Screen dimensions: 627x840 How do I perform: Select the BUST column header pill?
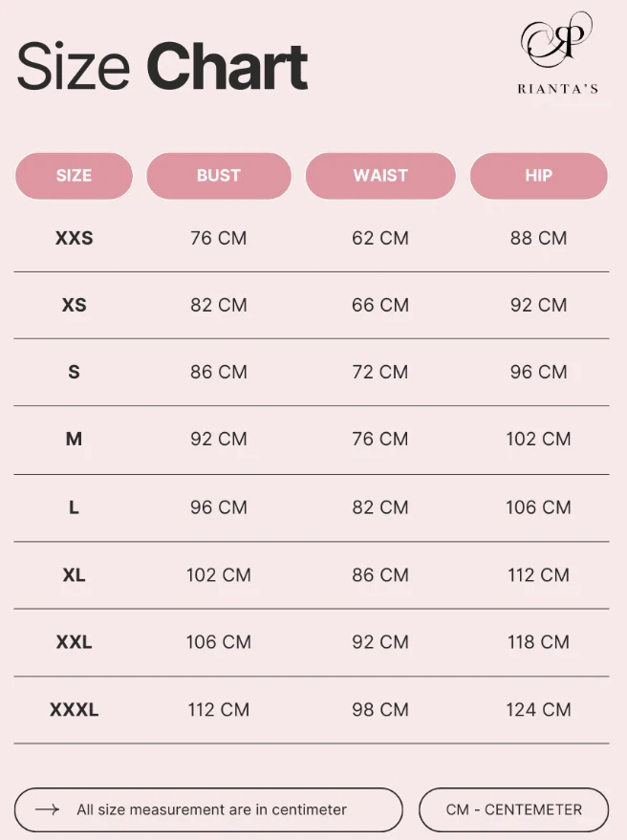[219, 176]
